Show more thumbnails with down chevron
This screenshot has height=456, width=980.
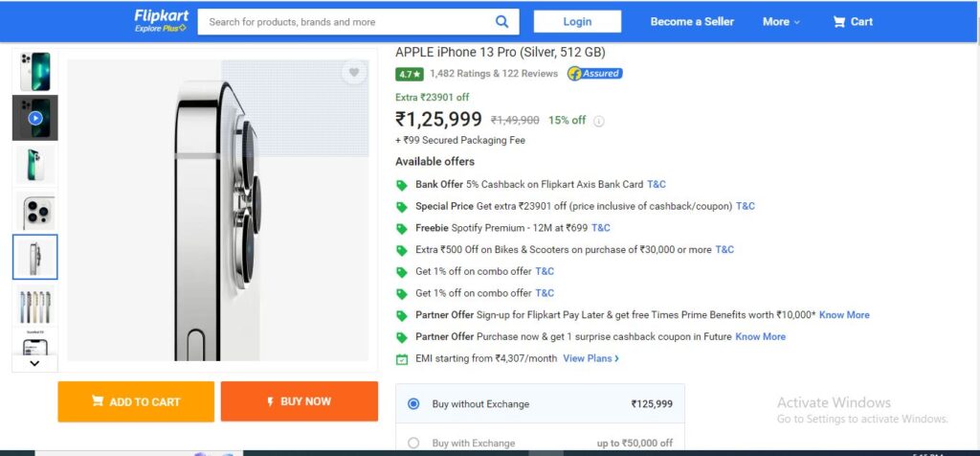(x=35, y=363)
